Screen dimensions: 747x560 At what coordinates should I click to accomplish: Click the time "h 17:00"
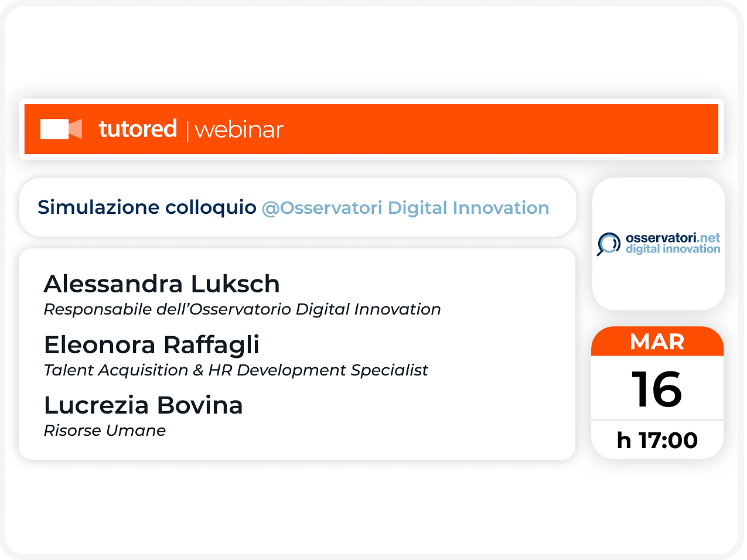point(657,441)
